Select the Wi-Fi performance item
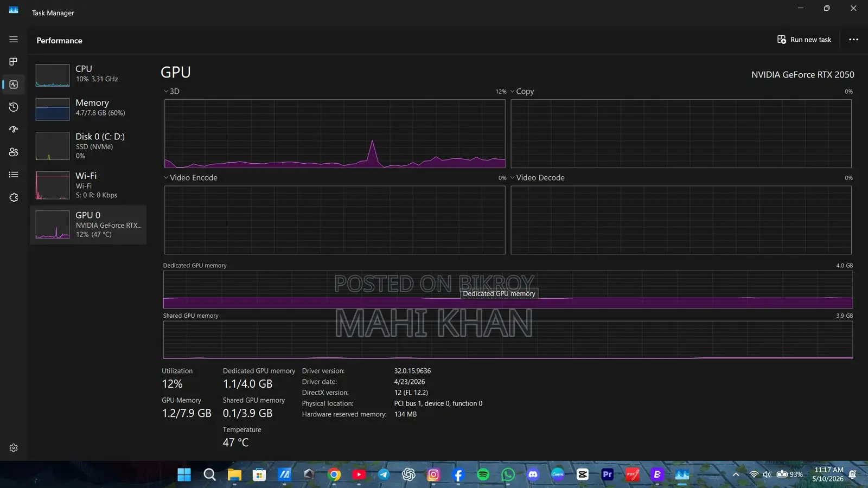 [88, 185]
